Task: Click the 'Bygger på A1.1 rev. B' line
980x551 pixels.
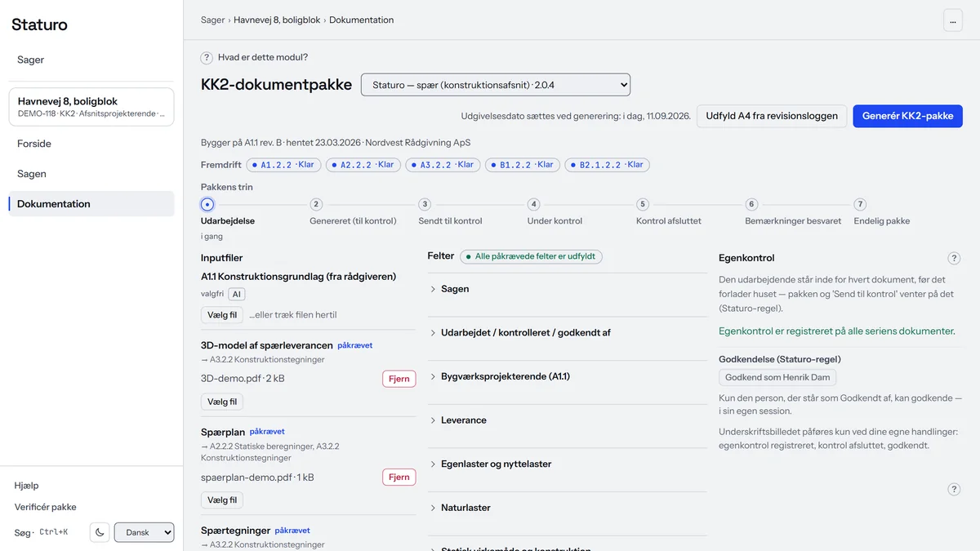Action: (336, 143)
